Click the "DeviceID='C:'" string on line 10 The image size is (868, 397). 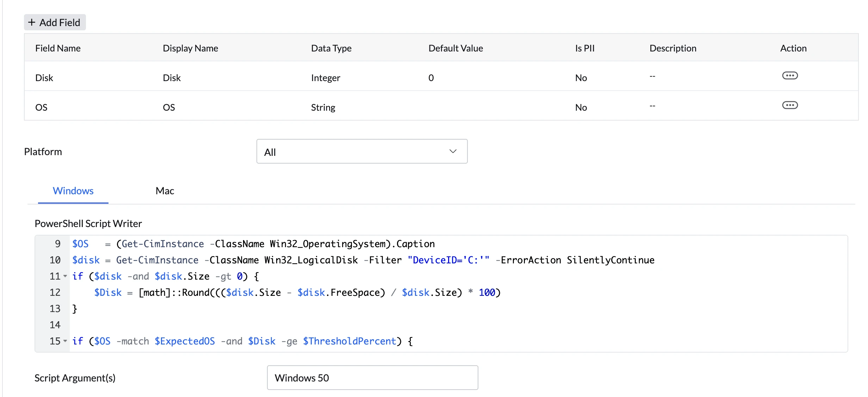448,260
